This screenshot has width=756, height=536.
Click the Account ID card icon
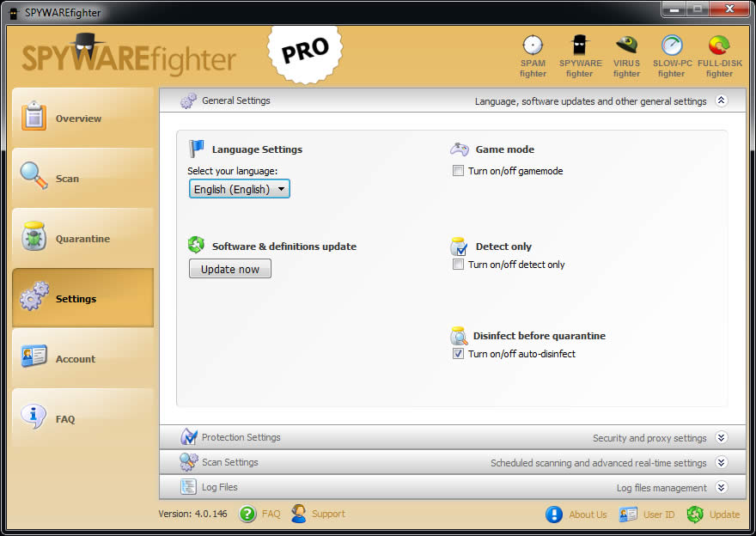(x=34, y=356)
